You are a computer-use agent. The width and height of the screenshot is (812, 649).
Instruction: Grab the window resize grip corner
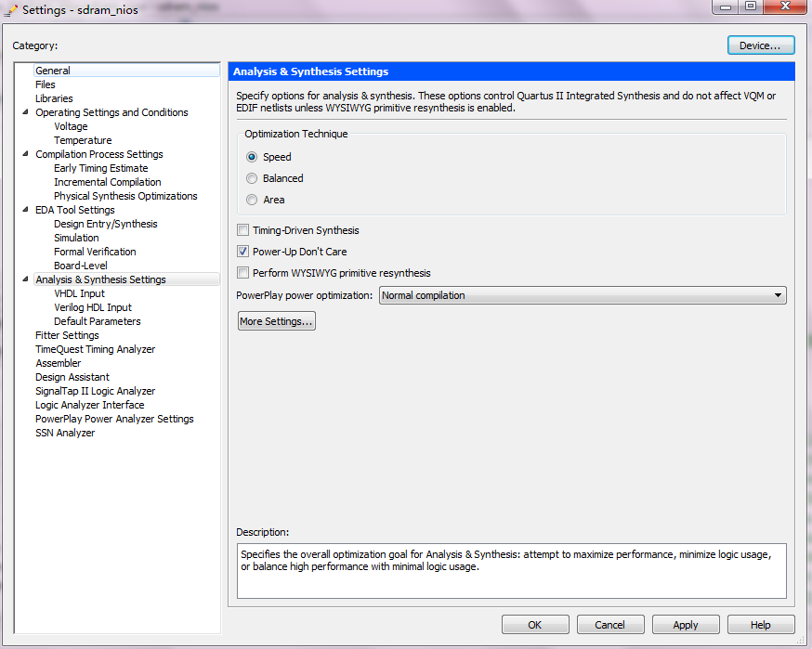click(x=801, y=641)
